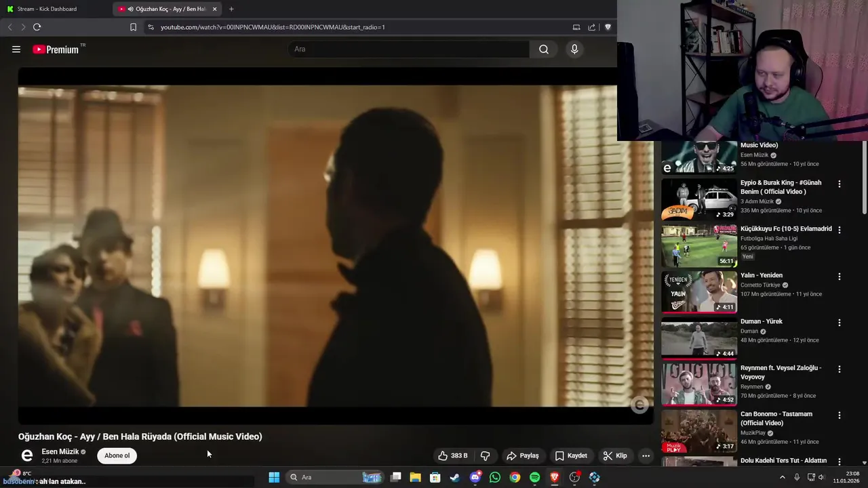
Task: Open the YouTube hamburger guide menu
Action: pos(16,49)
